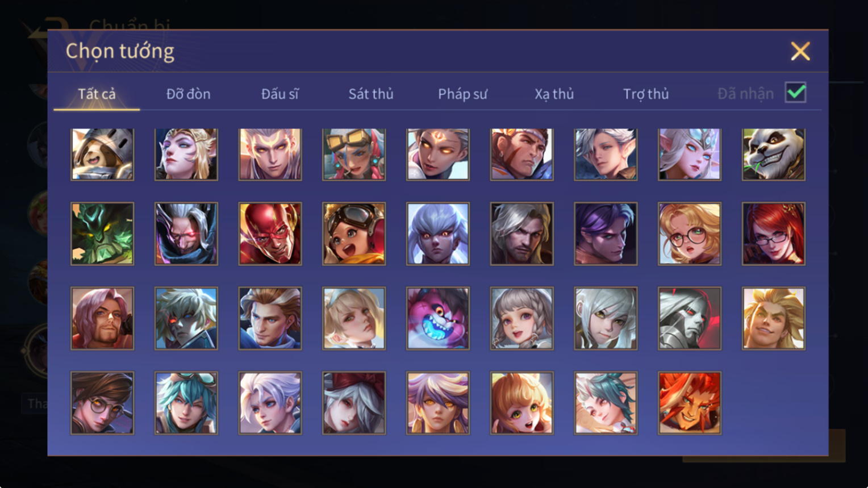Select the panda hero portrait
Screen dimensions: 868x488
[x=773, y=155]
